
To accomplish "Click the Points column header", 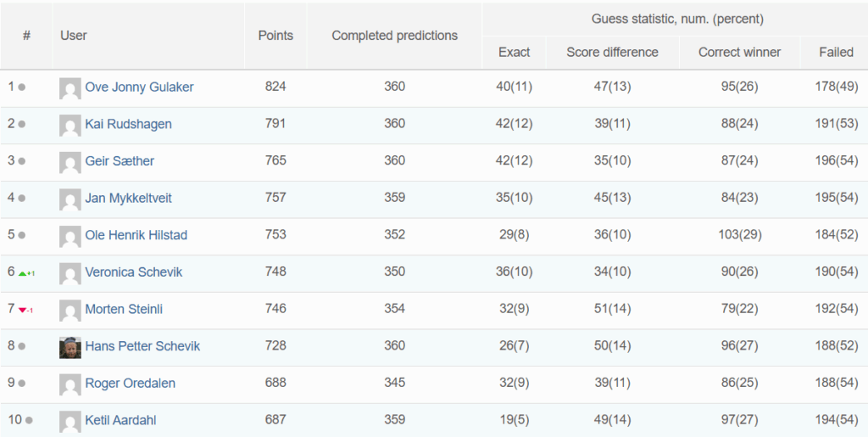I will [x=275, y=36].
